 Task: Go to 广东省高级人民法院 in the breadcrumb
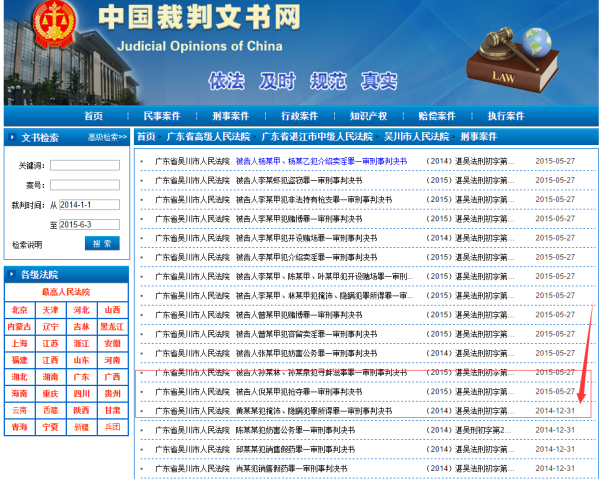pyautogui.click(x=209, y=137)
